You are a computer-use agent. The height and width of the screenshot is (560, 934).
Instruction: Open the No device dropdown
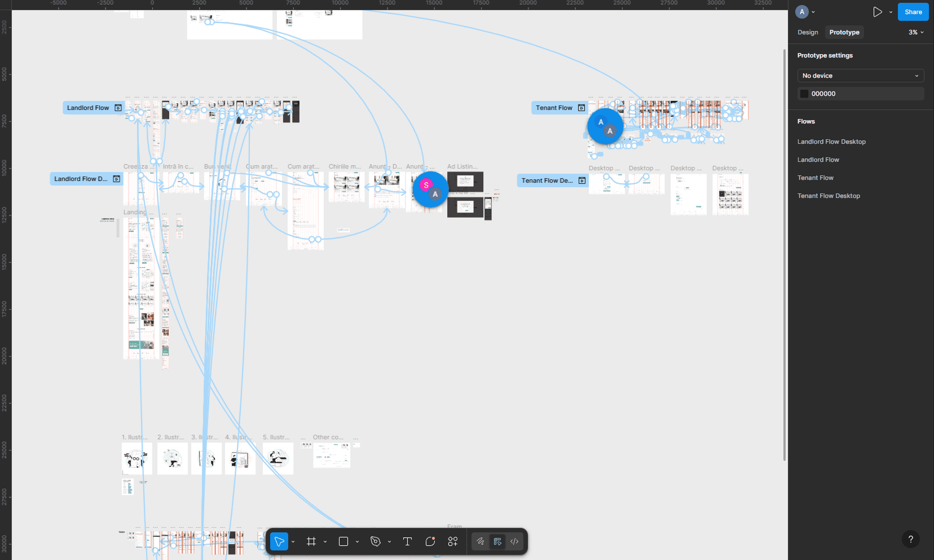click(x=860, y=76)
